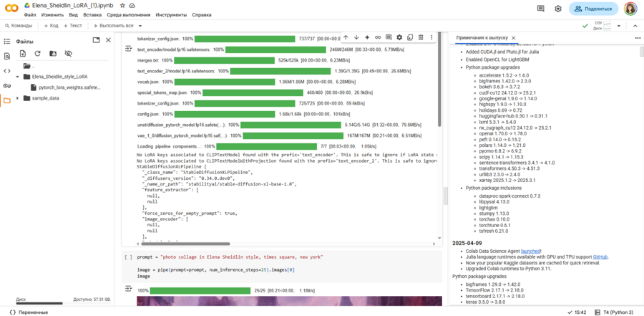Toggle run checkbox brackets of prompt cell

[x=129, y=257]
